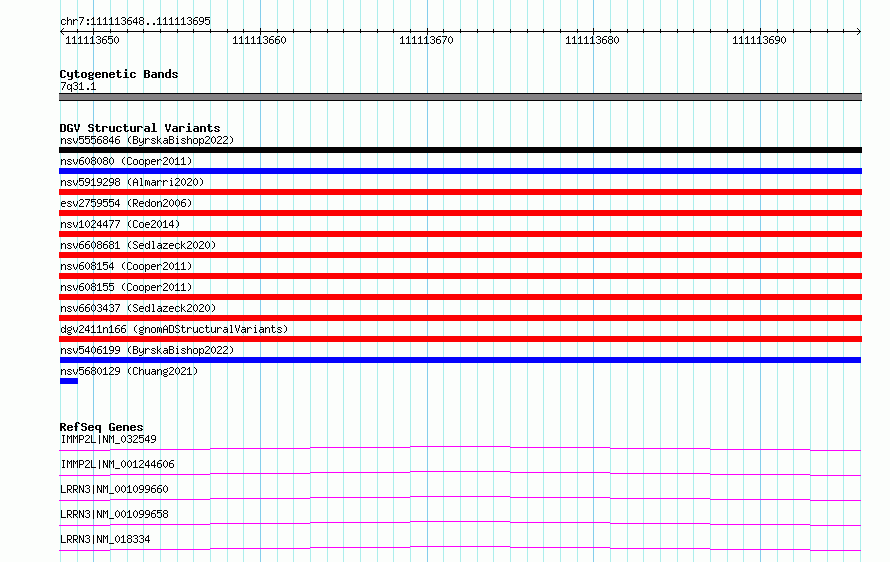890x562 pixels.
Task: Click the blue nsv608080 variant bar
Action: click(460, 171)
